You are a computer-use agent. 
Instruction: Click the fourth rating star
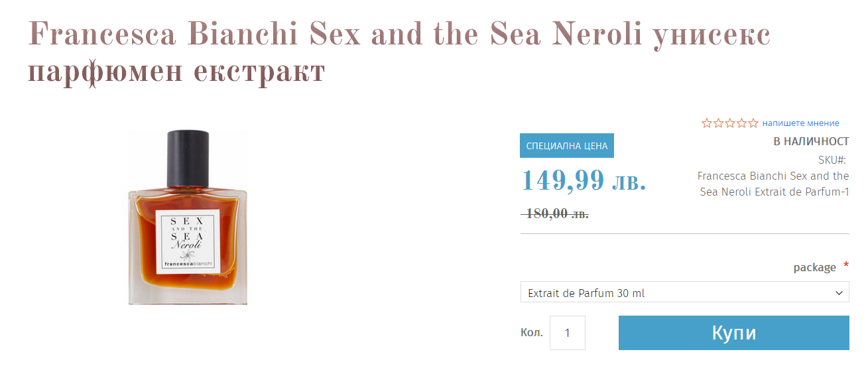click(x=741, y=123)
